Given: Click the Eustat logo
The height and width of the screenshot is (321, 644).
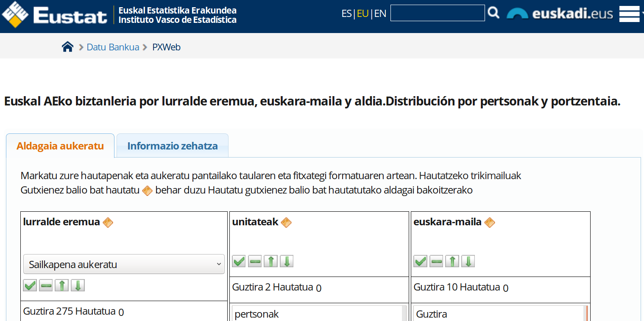Looking at the screenshot, I should tap(54, 15).
